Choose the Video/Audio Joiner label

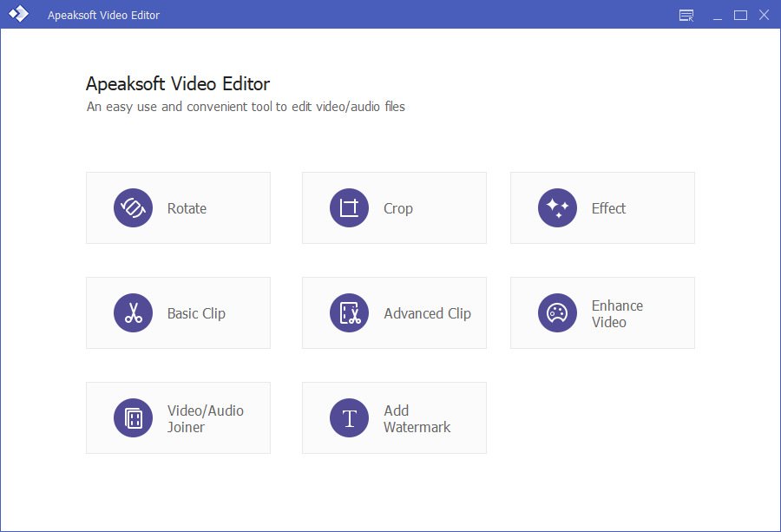[205, 419]
